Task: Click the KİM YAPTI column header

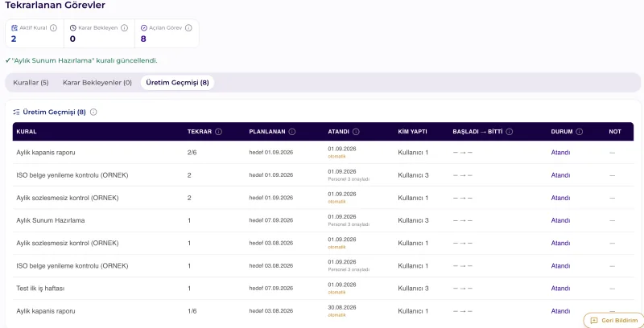Action: tap(412, 132)
